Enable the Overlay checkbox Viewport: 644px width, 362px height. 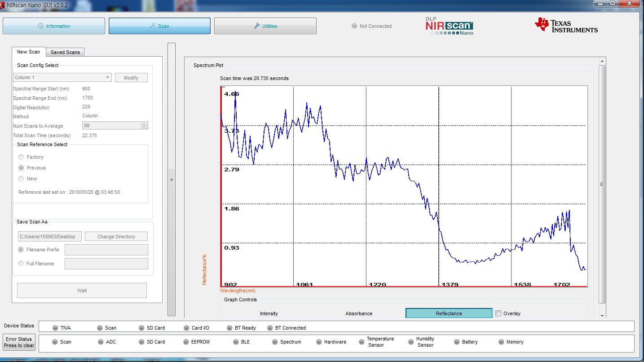coord(498,313)
